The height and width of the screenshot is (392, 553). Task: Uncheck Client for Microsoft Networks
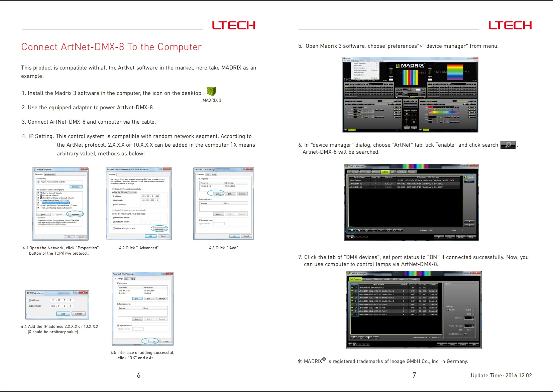click(x=38, y=193)
